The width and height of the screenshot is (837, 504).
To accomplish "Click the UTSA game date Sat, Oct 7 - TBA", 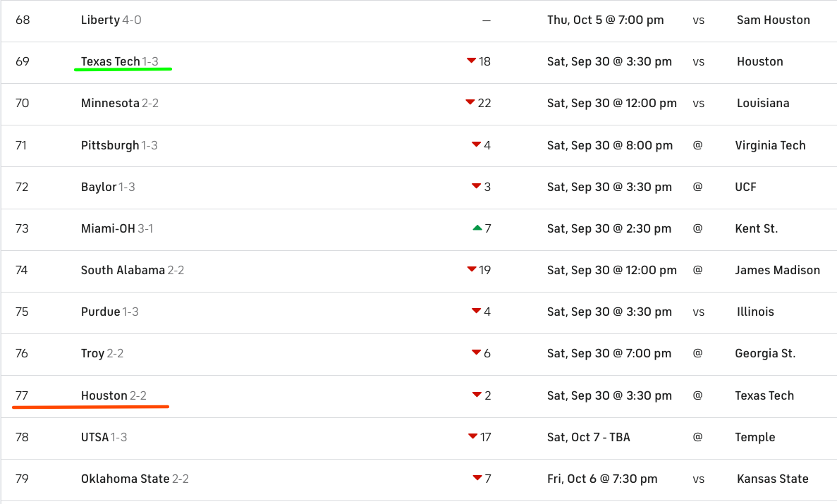I will tap(588, 437).
